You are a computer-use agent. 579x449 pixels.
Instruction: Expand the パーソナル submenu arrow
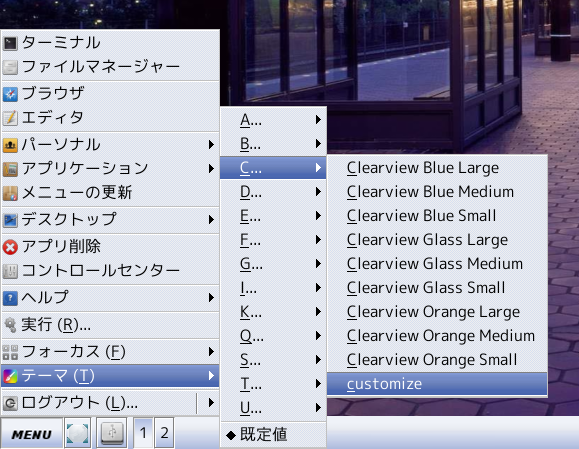211,144
